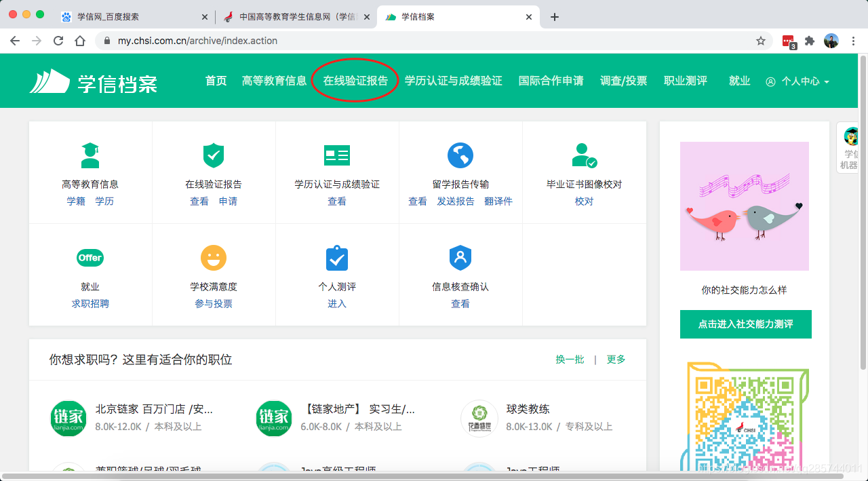
Task: Click 查看 under 信息核查确认
Action: (x=460, y=304)
